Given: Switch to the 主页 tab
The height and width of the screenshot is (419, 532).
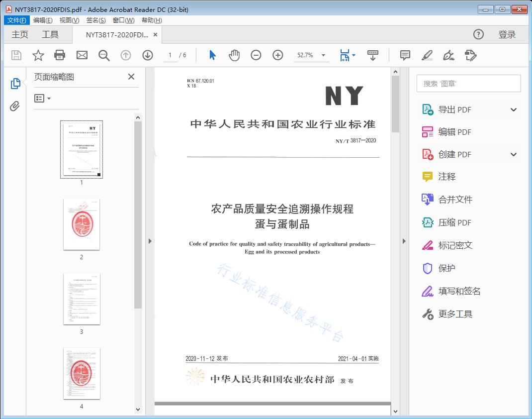Looking at the screenshot, I should [19, 34].
